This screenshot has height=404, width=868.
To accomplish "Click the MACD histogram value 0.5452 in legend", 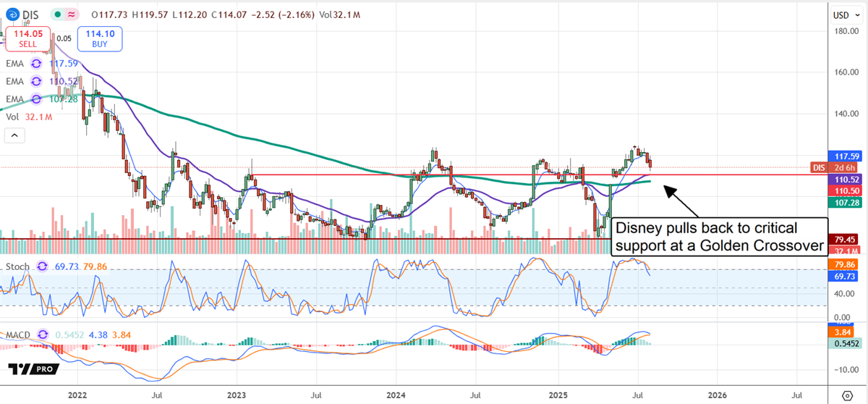I will 71,336.
